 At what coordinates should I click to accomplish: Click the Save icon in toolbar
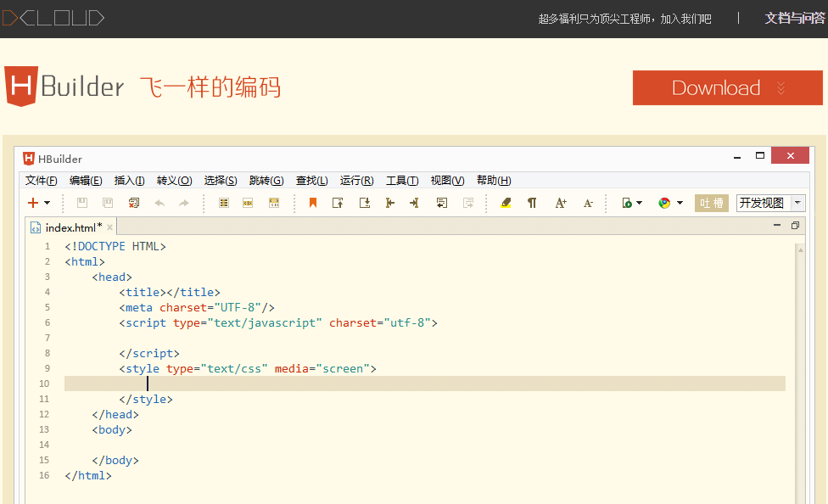pos(82,203)
